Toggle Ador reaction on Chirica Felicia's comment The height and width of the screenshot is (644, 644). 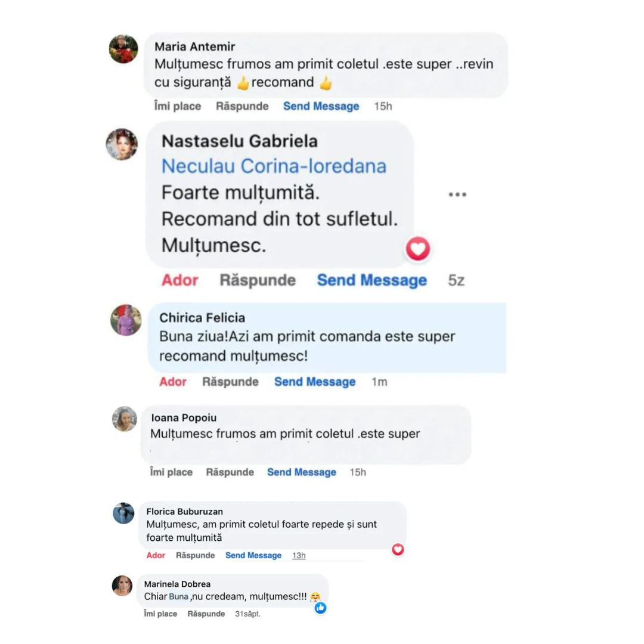pyautogui.click(x=173, y=382)
